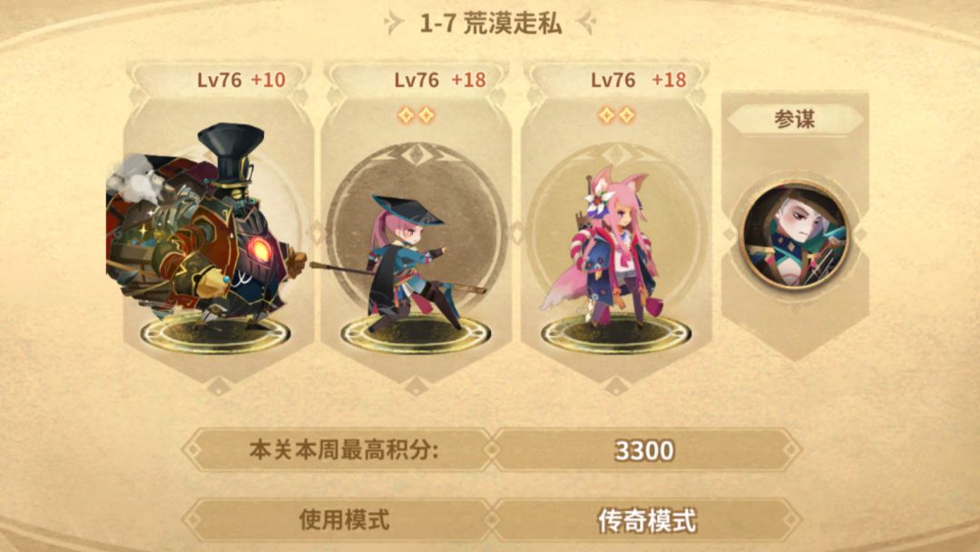The width and height of the screenshot is (980, 552).
Task: Click the right ornament beside stage title
Action: (x=586, y=23)
